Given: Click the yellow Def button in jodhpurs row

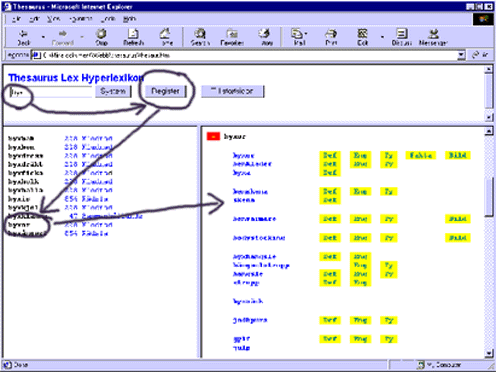Looking at the screenshot, I should coord(330,320).
